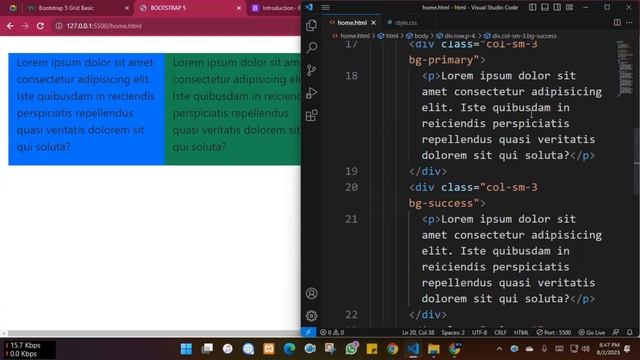Open WhatsApp from the taskbar

(x=351, y=349)
